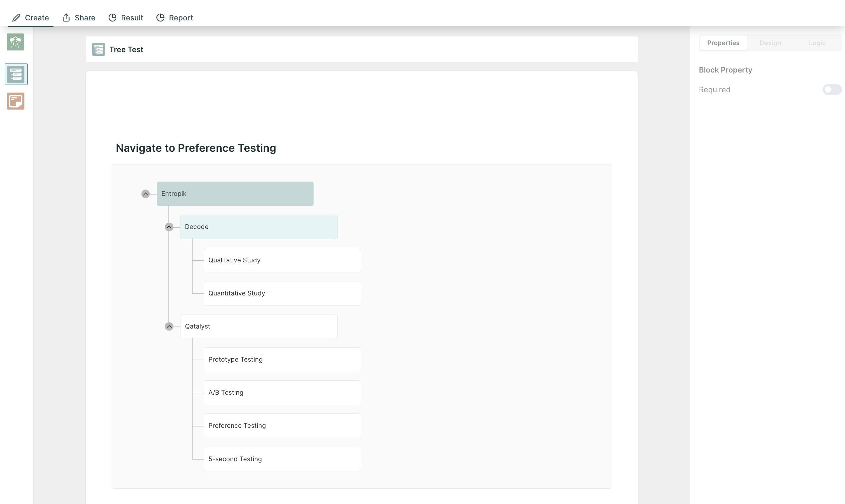Collapse the Qatalyst branch
Viewport: 845px width, 504px height.
(169, 327)
